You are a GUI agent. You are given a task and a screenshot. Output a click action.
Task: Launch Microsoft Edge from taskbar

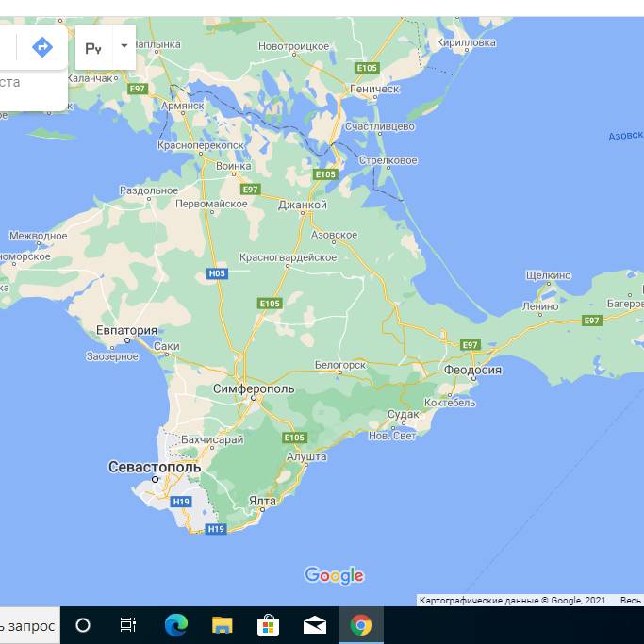(175, 625)
